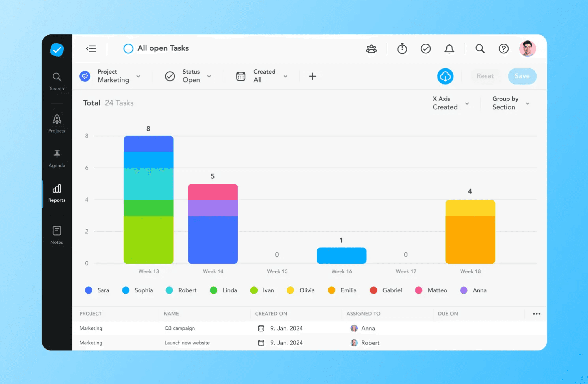Expand the Project Marketing dropdown
This screenshot has height=384, width=588.
coord(119,76)
